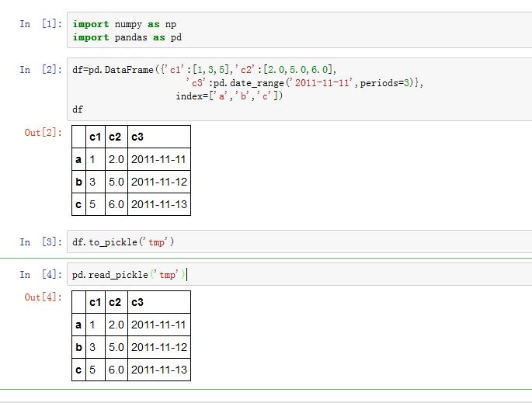This screenshot has height=403, width=532.
Task: Click row index 'b' in Out[4] table
Action: [x=78, y=348]
